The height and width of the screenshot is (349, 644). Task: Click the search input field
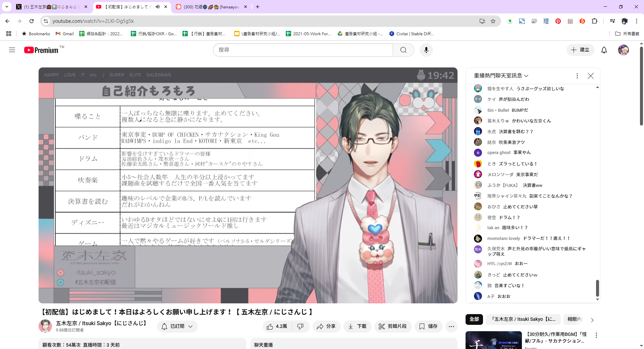click(303, 50)
